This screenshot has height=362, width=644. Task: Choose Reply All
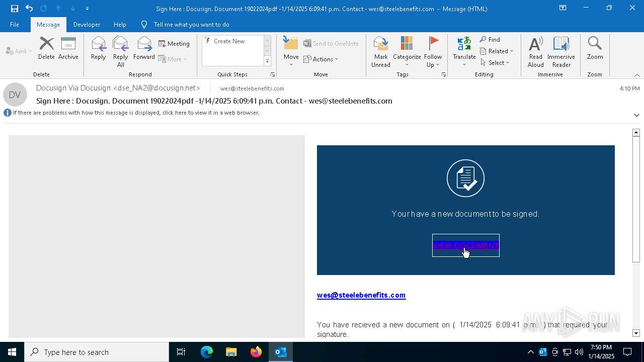click(x=121, y=52)
